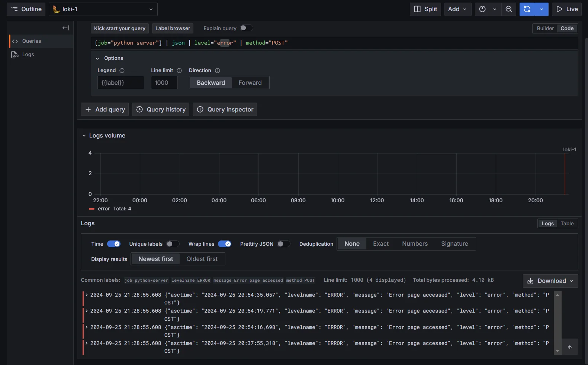Click the red error series legend swatch
588x365 pixels.
pyautogui.click(x=92, y=209)
